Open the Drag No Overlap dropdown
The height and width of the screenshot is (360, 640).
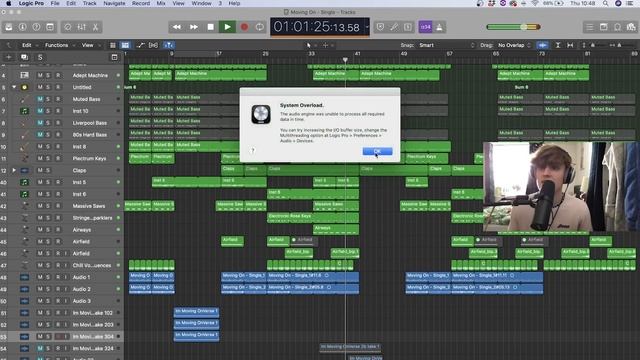[514, 45]
